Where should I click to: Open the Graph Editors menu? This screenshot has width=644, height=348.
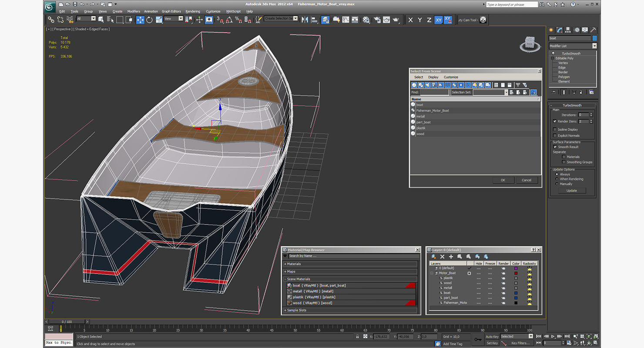[171, 11]
